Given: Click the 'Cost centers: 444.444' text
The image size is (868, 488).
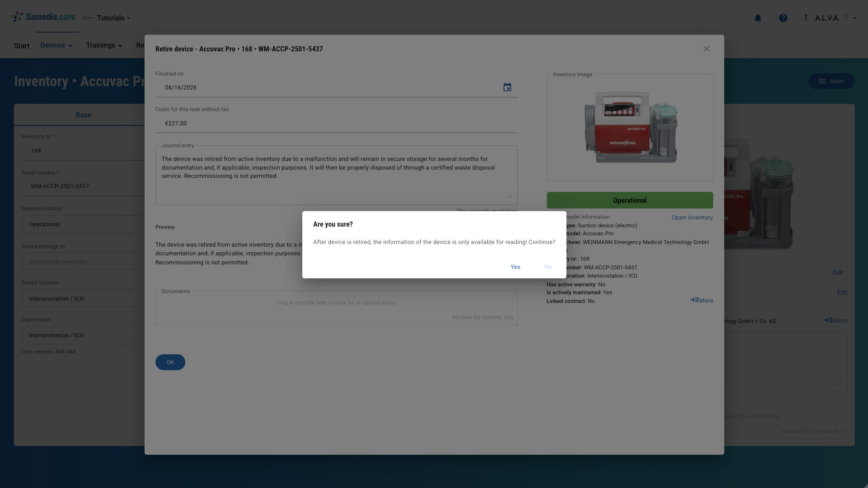Looking at the screenshot, I should (48, 352).
